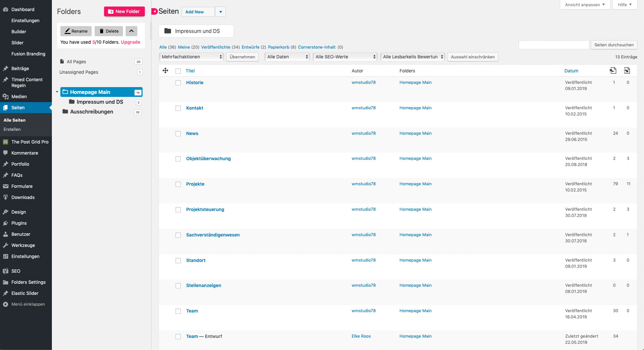
Task: Tick the checkbox next to Projekte
Action: (x=178, y=184)
